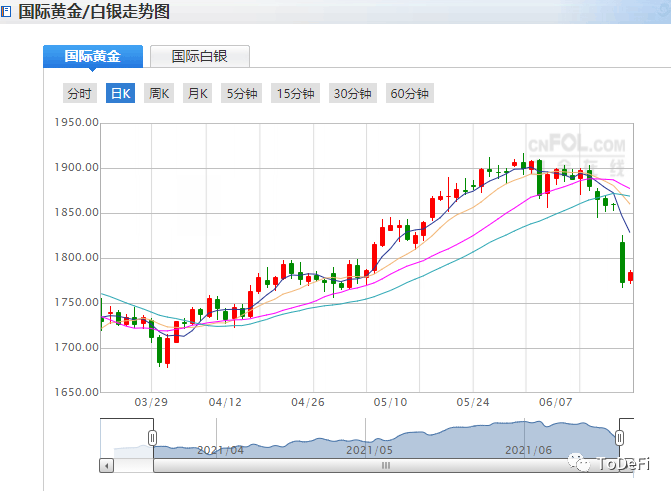The image size is (671, 491).
Task: Select the 日K chart view
Action: pyautogui.click(x=120, y=93)
